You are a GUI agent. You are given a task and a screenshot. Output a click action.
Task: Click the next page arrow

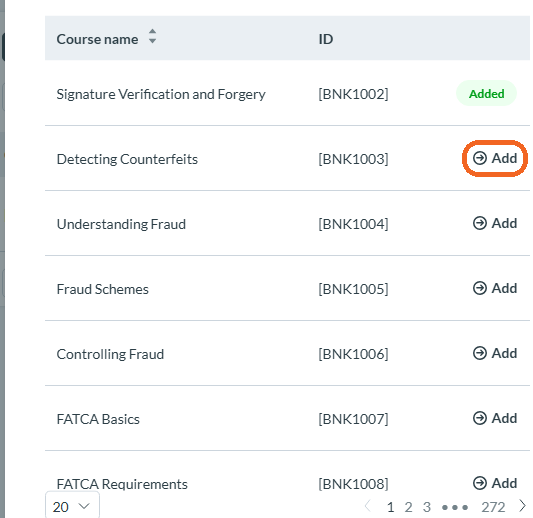coord(522,506)
